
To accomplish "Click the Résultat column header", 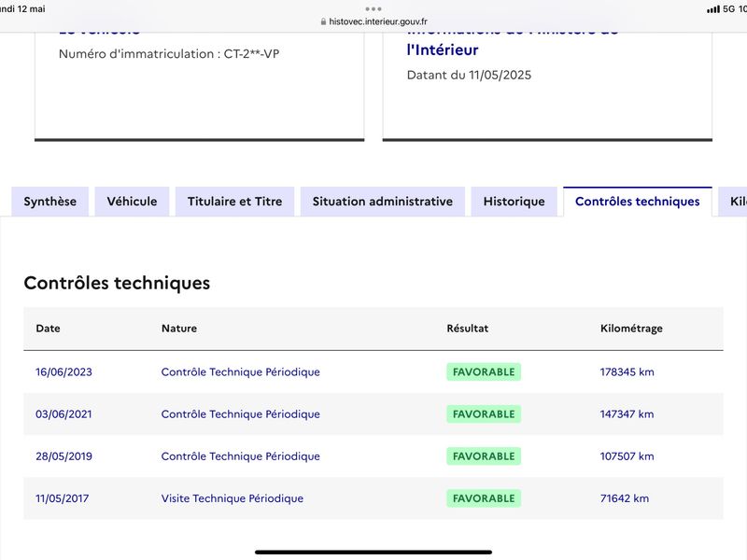I will click(x=468, y=329).
